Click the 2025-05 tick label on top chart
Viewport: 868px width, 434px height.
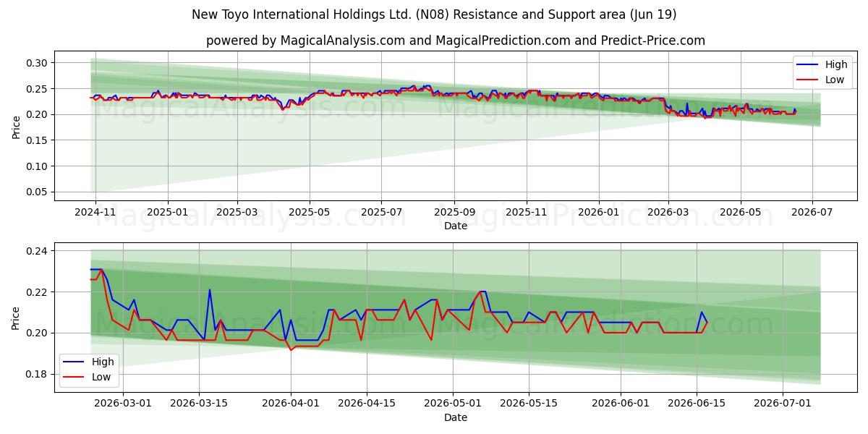pos(310,213)
